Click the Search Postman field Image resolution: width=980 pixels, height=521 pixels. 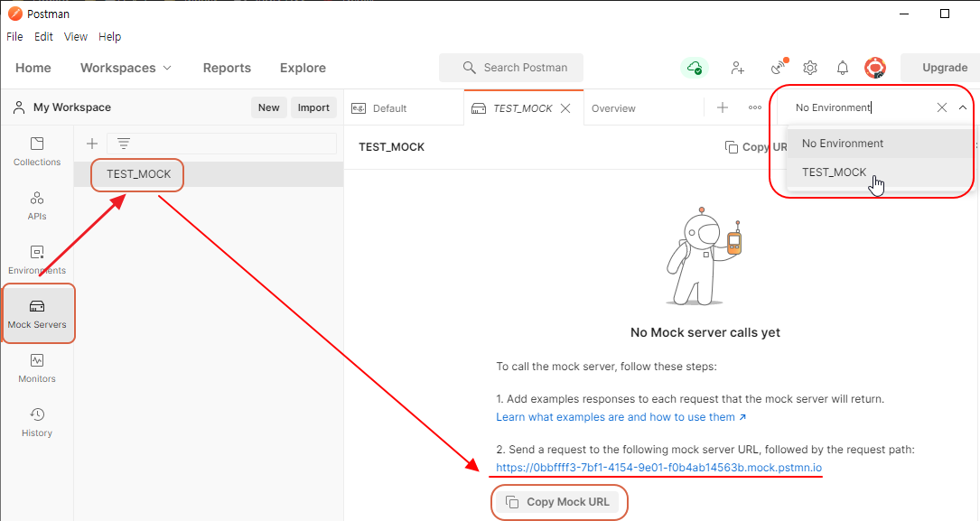[x=511, y=68]
